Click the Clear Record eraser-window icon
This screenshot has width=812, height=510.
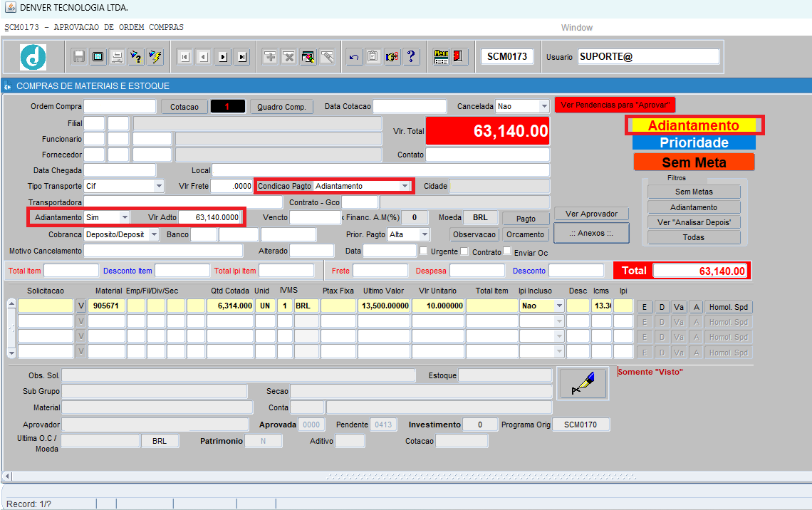coord(308,56)
